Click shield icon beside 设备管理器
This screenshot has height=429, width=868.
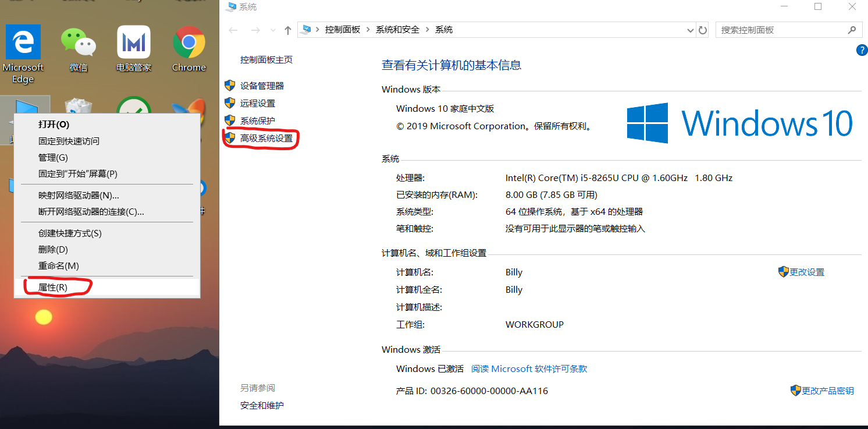click(x=230, y=86)
